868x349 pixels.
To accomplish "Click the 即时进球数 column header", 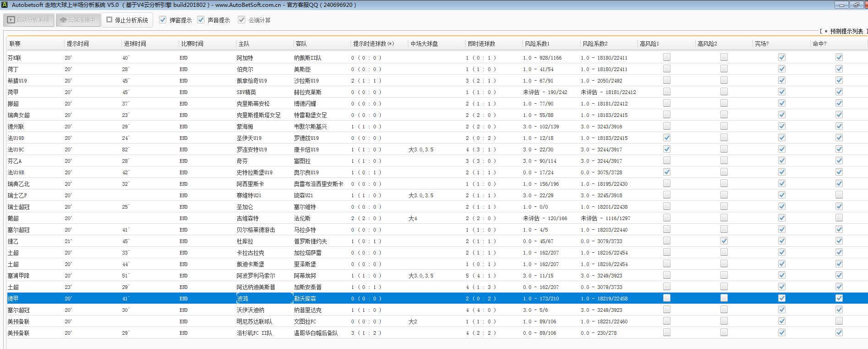I will tap(481, 44).
